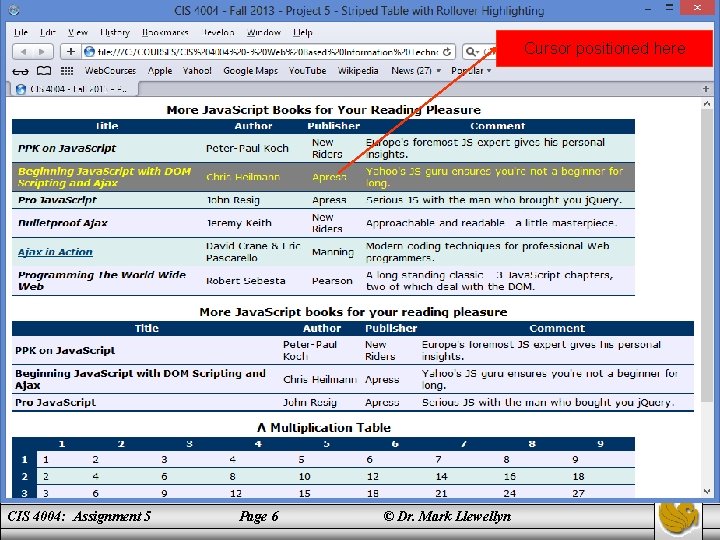Open the WebCourses bookmark
This screenshot has width=720, height=540.
tap(110, 71)
